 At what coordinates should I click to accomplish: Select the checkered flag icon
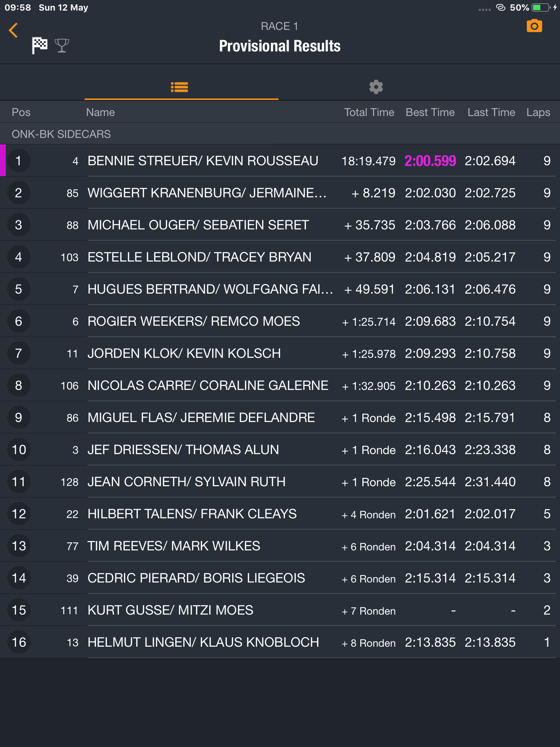[x=40, y=46]
